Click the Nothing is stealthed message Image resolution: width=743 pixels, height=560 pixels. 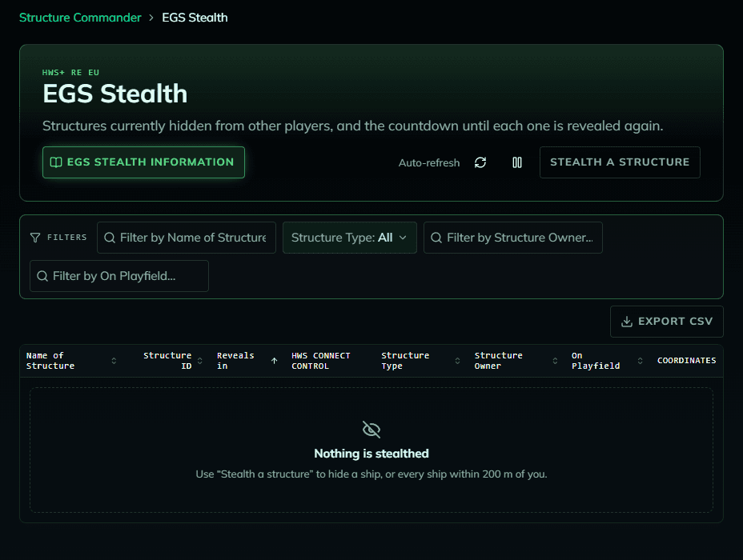(x=371, y=454)
